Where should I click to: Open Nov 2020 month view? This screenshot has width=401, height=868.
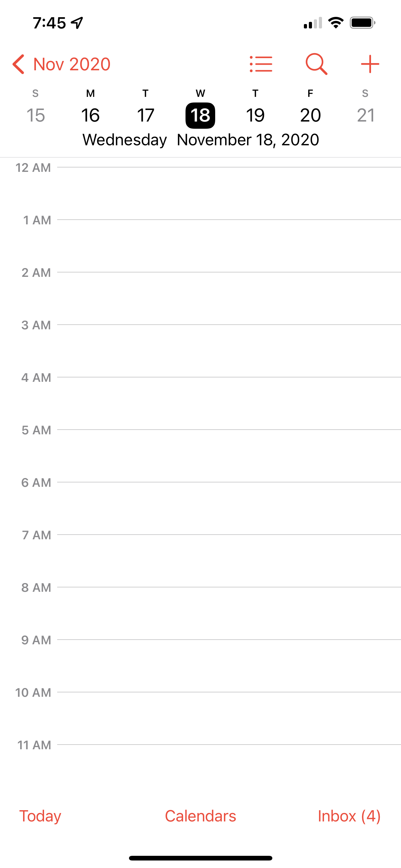click(72, 64)
